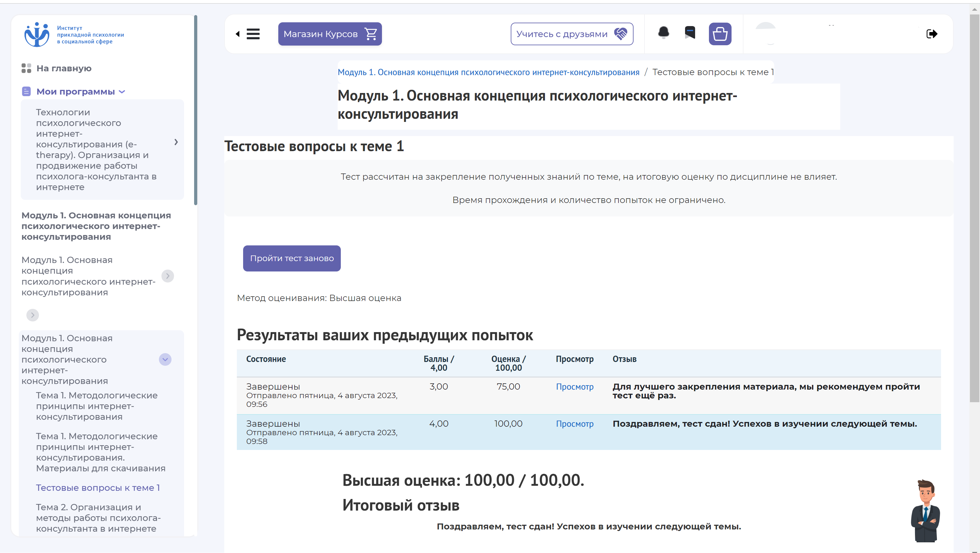The image size is (980, 553).
Task: Click the 3,00 score cell
Action: 438,387
